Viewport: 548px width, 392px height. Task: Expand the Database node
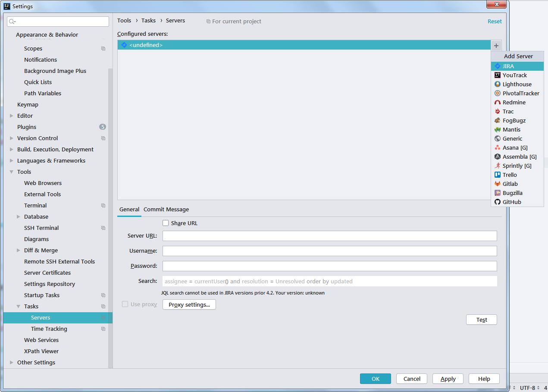pos(19,216)
